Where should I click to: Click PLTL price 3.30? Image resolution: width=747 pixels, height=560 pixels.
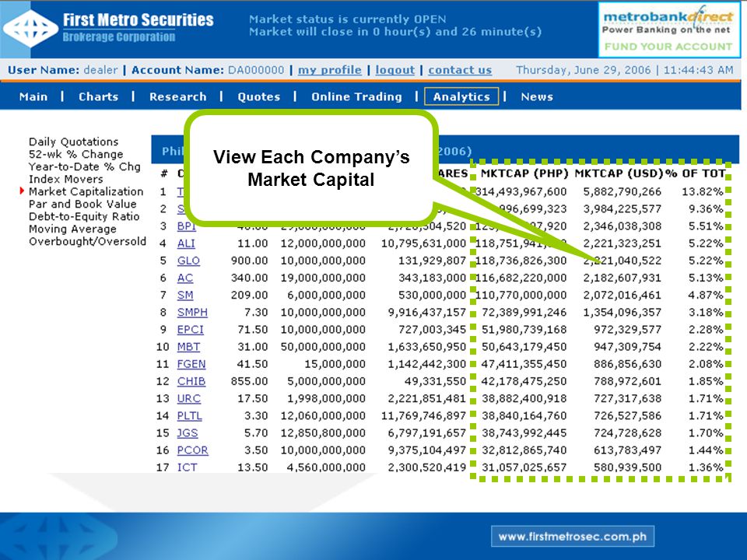click(x=256, y=415)
